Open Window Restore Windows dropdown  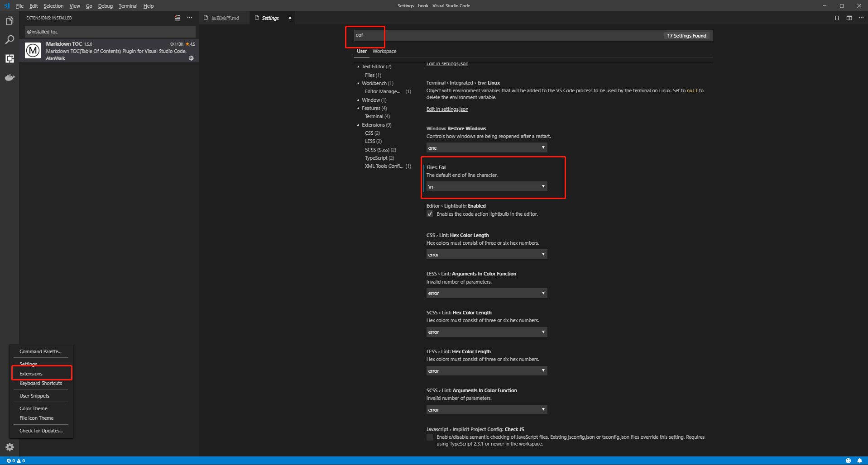coord(487,148)
